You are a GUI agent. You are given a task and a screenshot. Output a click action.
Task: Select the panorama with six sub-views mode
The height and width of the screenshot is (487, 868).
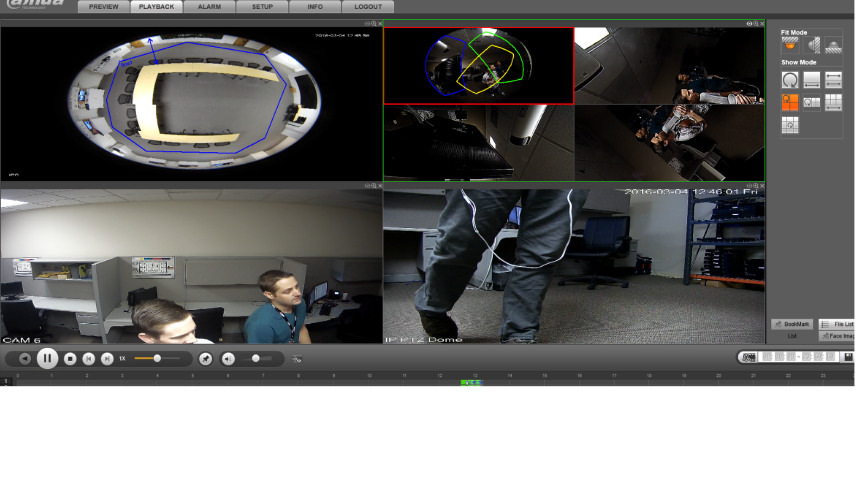[833, 102]
